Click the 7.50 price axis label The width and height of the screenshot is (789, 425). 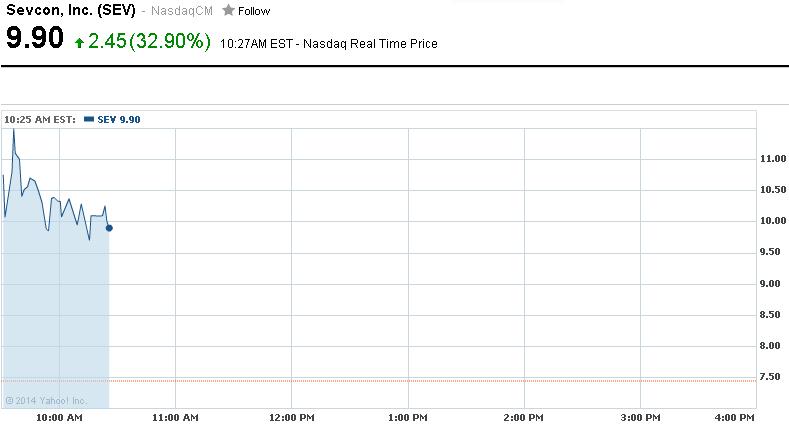click(772, 377)
